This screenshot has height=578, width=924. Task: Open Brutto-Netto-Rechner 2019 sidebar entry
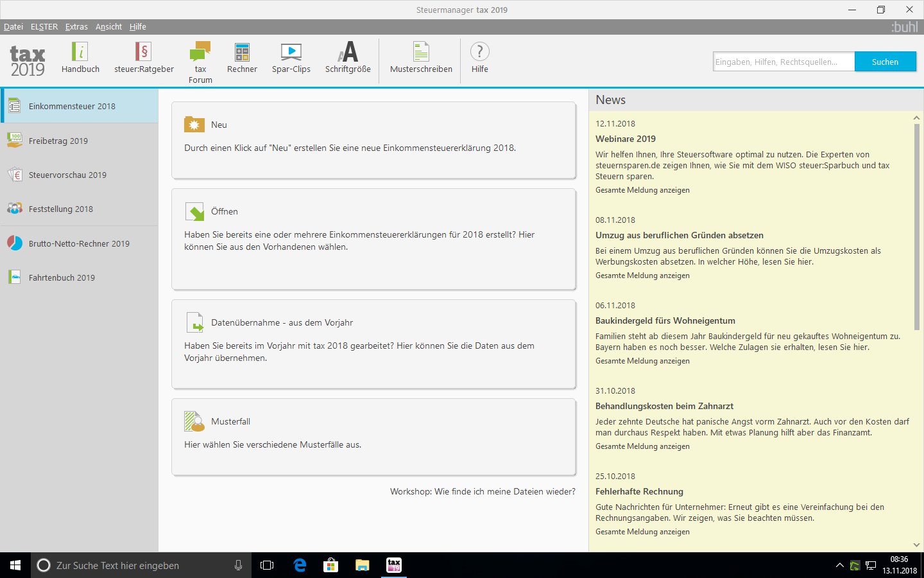coord(79,243)
